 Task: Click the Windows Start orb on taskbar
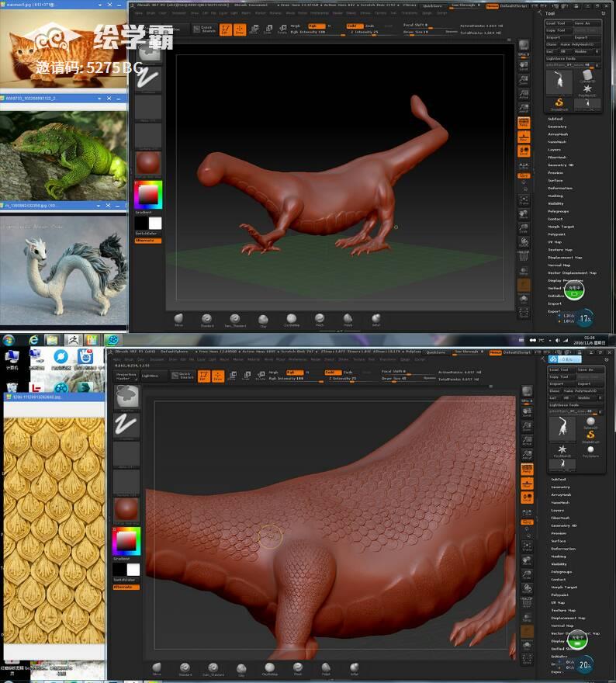[9, 340]
